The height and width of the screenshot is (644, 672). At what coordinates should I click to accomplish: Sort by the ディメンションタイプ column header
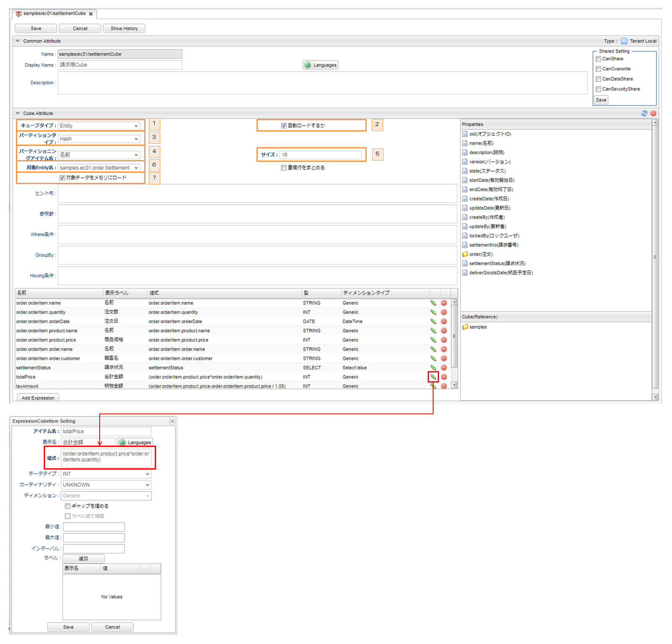(385, 293)
